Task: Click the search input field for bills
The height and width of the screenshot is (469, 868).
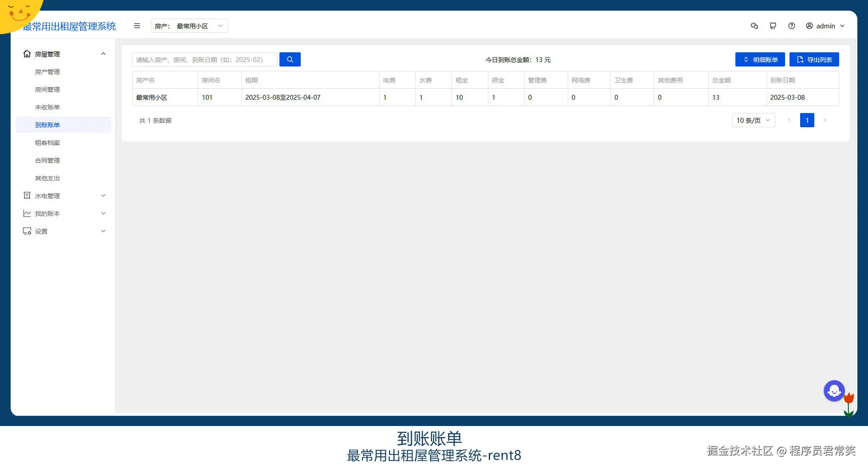Action: [x=204, y=59]
